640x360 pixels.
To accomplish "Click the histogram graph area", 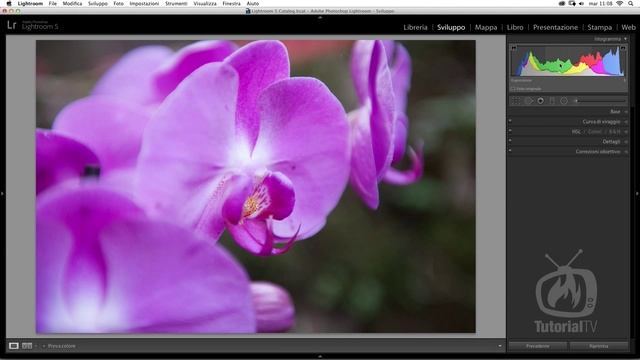I will click(x=568, y=60).
